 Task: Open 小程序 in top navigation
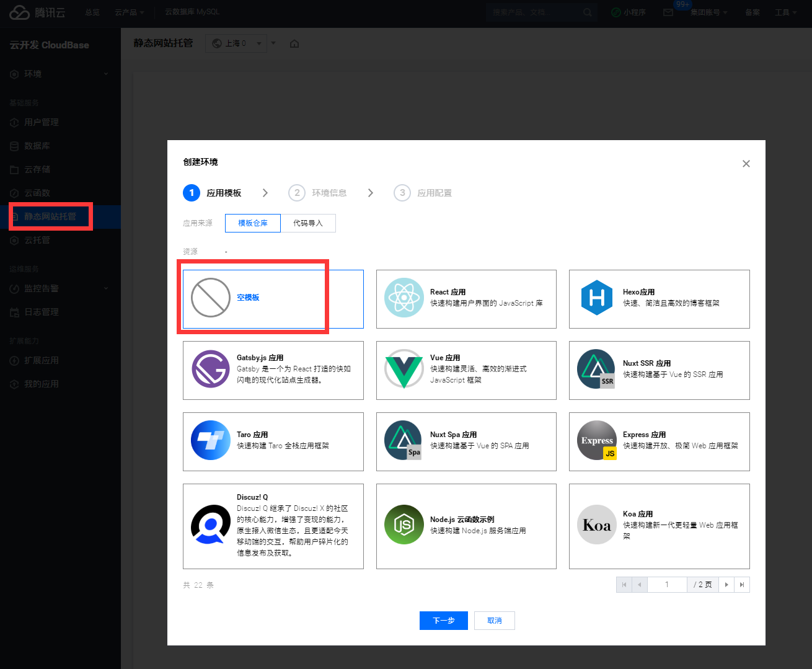pos(629,12)
